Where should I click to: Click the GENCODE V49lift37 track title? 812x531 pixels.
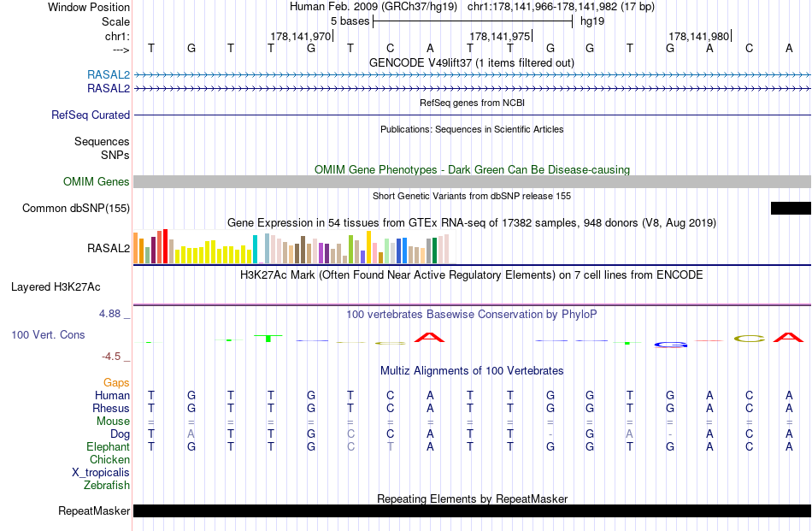pyautogui.click(x=471, y=62)
